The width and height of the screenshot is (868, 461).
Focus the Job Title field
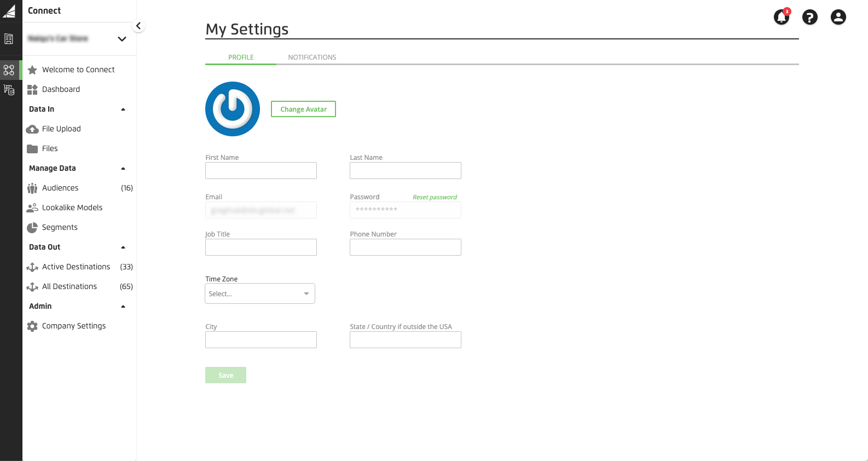pyautogui.click(x=261, y=247)
